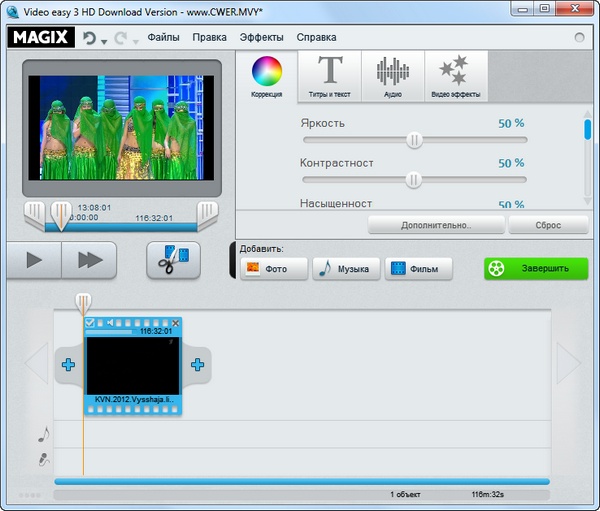Click the app icon in title bar

(13, 12)
